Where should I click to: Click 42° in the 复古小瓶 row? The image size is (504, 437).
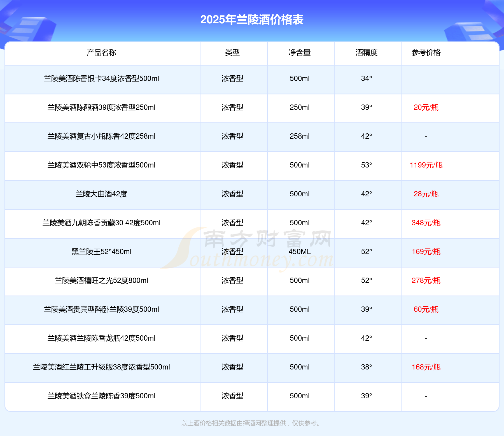[x=367, y=136]
